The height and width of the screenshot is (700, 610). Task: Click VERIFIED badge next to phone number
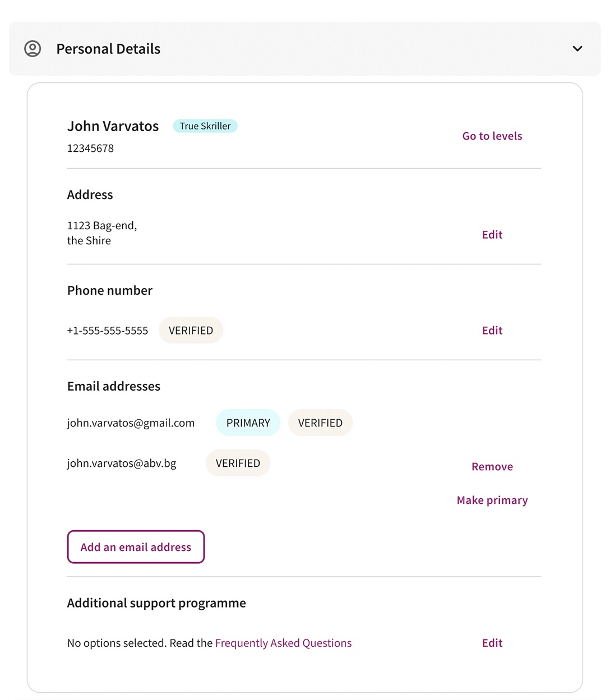pyautogui.click(x=191, y=331)
